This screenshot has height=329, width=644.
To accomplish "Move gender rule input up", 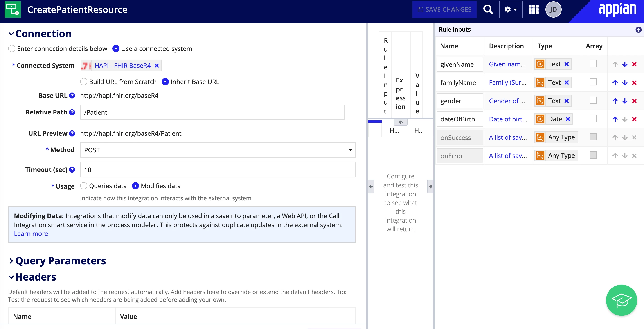I will 615,101.
